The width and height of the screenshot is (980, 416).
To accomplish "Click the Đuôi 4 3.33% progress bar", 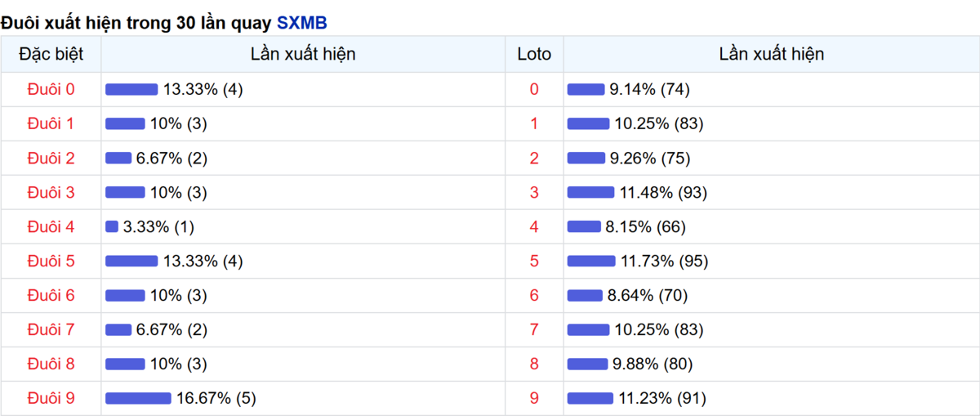I will [x=112, y=227].
